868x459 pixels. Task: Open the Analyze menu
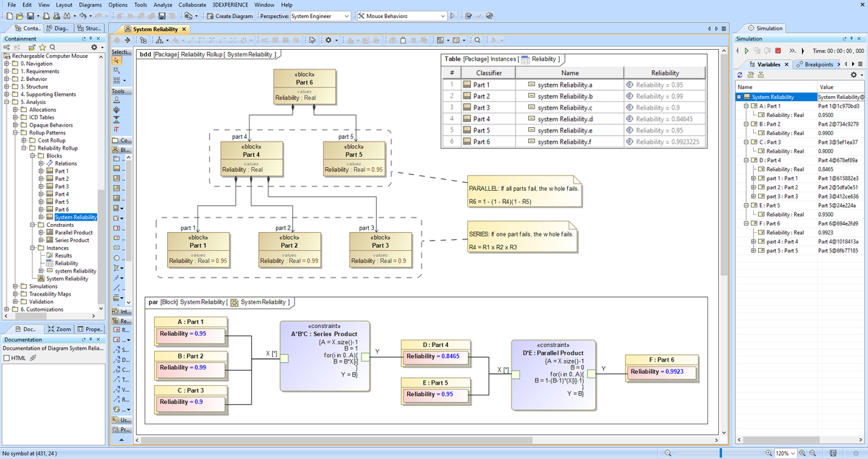163,4
